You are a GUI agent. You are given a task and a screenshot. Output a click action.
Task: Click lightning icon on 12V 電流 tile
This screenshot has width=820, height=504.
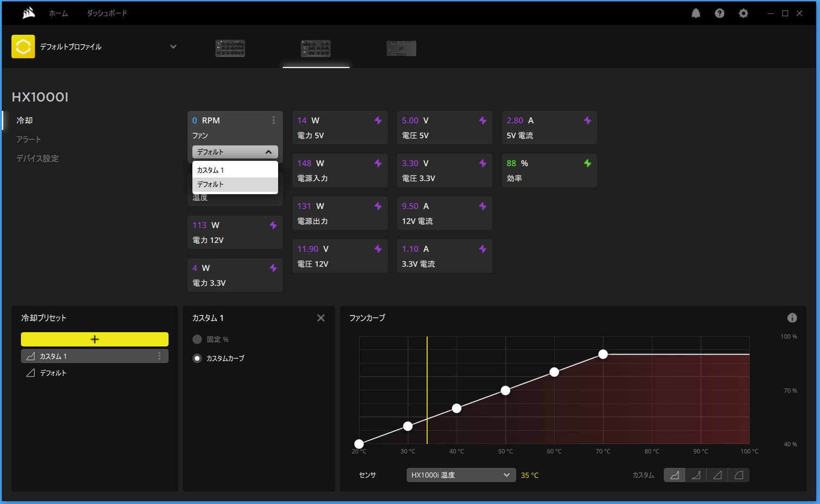(x=483, y=206)
